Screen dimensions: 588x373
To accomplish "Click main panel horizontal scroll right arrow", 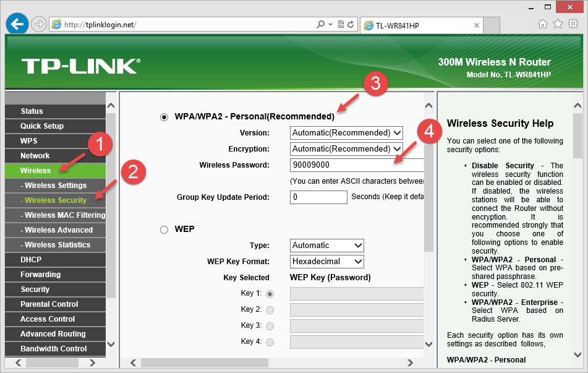I will point(410,363).
